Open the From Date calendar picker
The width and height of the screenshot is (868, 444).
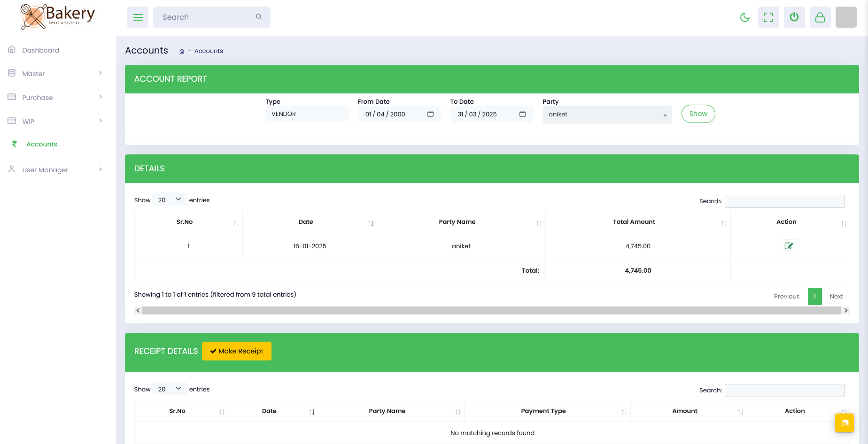click(x=430, y=114)
